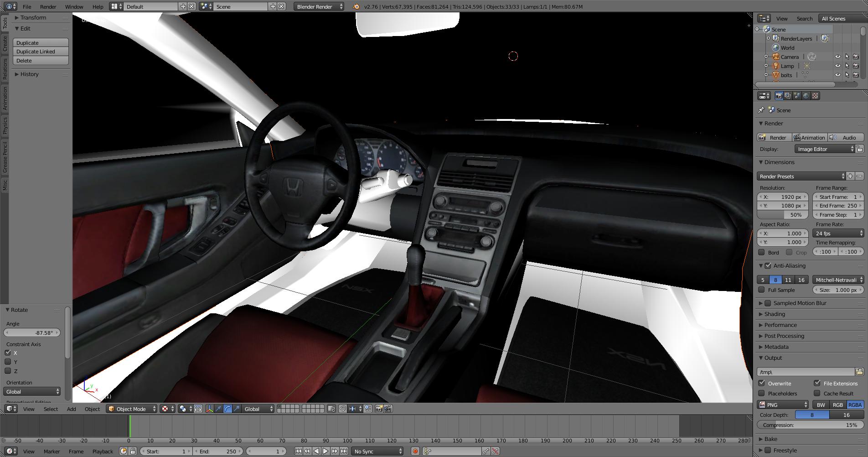Viewport: 868px width, 457px height.
Task: Open the Object Mode dropdown
Action: click(x=132, y=409)
